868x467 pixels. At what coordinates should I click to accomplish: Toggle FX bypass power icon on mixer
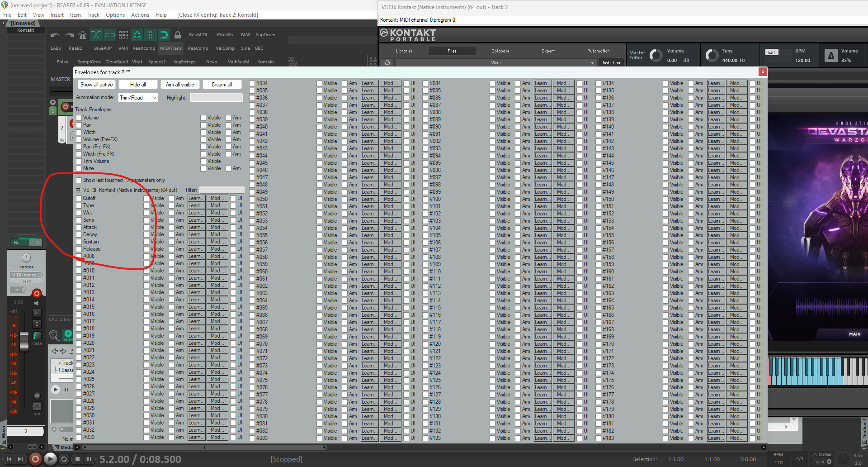tap(37, 243)
